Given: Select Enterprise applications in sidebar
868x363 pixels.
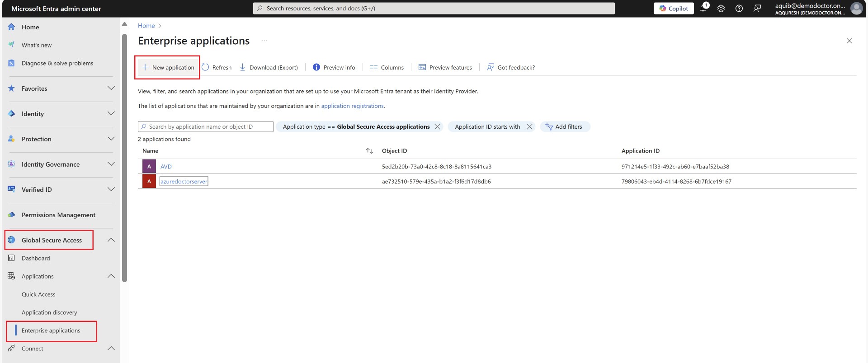Looking at the screenshot, I should [51, 330].
